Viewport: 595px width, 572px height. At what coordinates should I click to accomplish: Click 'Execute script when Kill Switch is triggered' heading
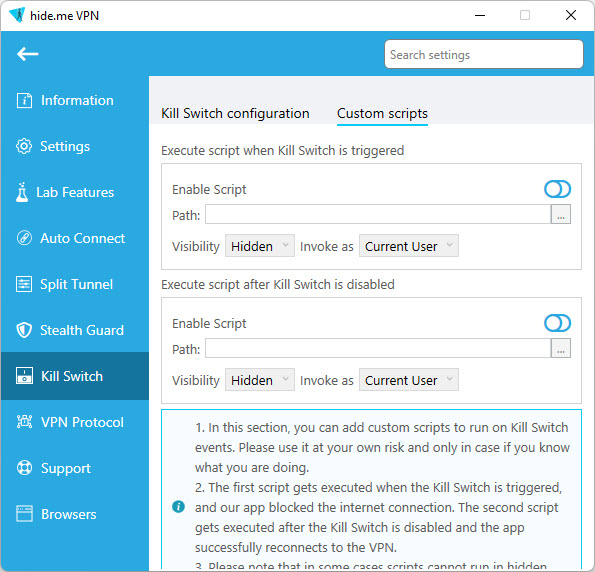[x=282, y=151]
